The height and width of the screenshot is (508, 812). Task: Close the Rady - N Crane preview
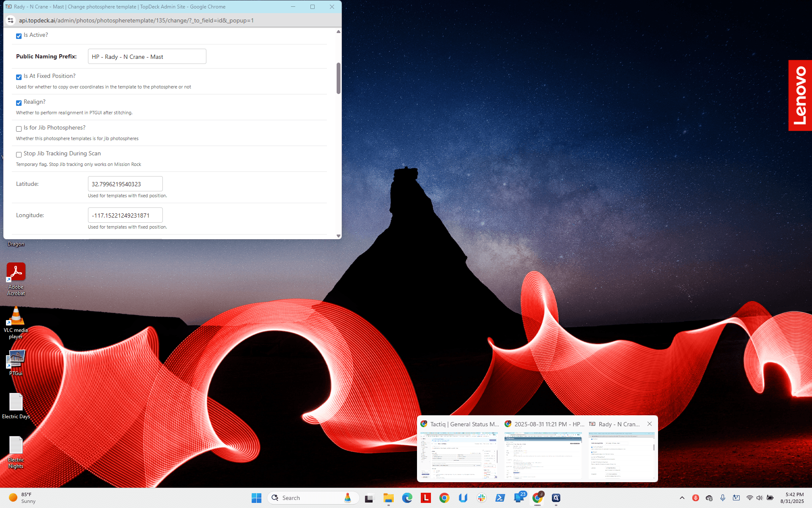(650, 424)
